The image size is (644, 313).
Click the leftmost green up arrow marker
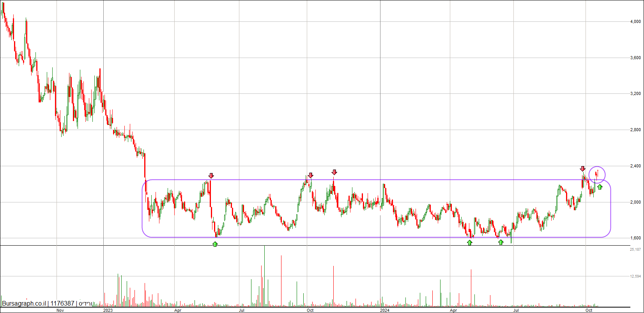click(x=215, y=244)
